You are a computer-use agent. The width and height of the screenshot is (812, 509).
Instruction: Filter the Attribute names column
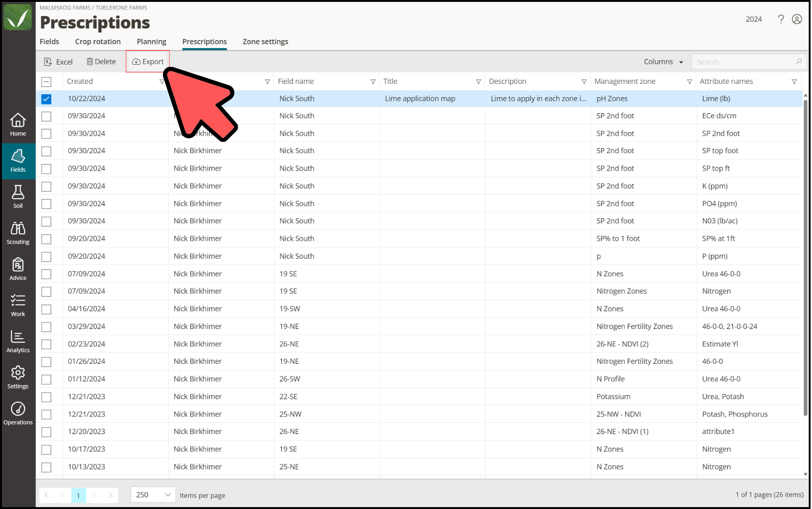coord(794,82)
